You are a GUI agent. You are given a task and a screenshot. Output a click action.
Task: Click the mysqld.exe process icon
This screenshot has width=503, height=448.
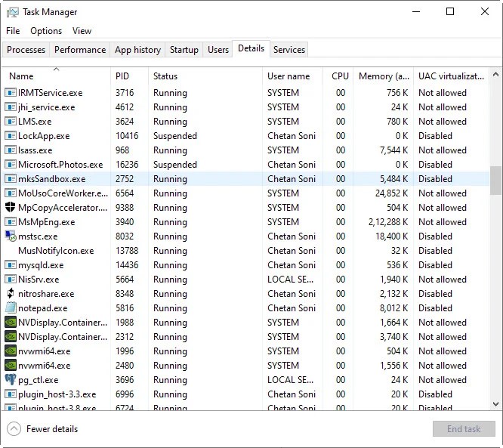point(11,265)
